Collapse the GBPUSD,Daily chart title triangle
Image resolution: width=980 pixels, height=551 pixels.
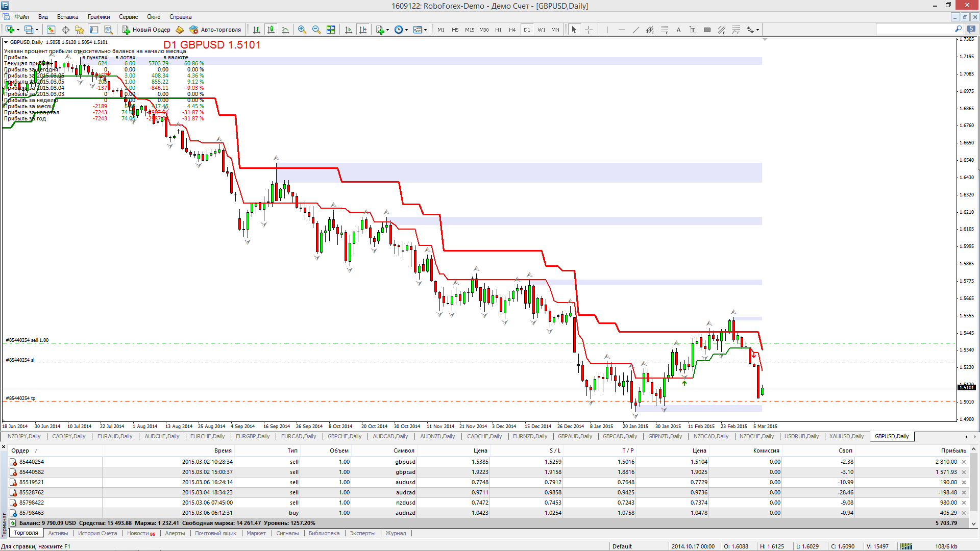click(x=6, y=42)
